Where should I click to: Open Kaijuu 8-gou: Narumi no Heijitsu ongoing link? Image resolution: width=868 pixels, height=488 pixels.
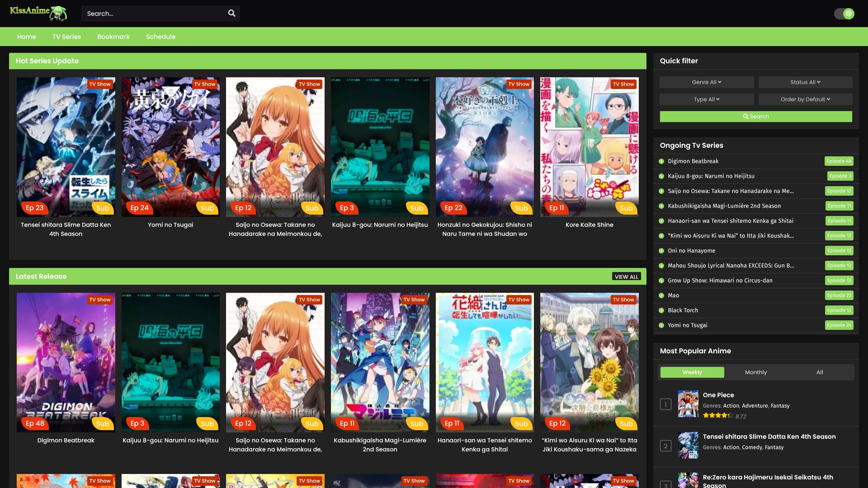pyautogui.click(x=711, y=176)
